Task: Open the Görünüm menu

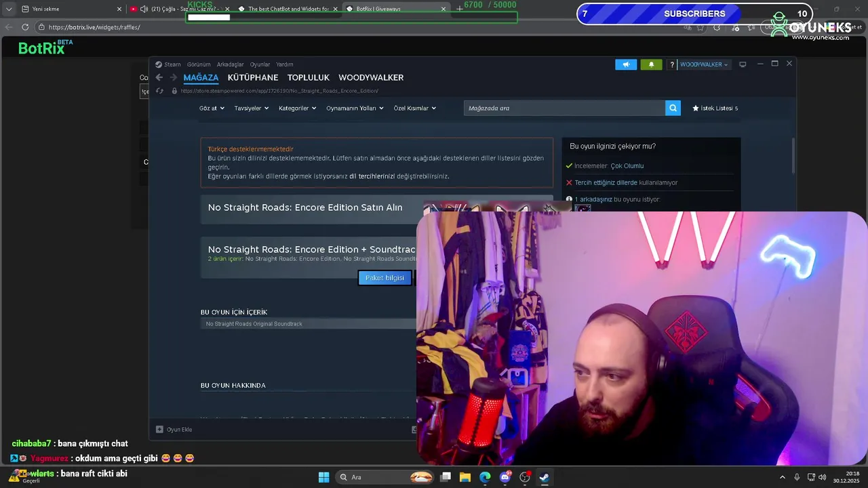Action: pyautogui.click(x=198, y=64)
